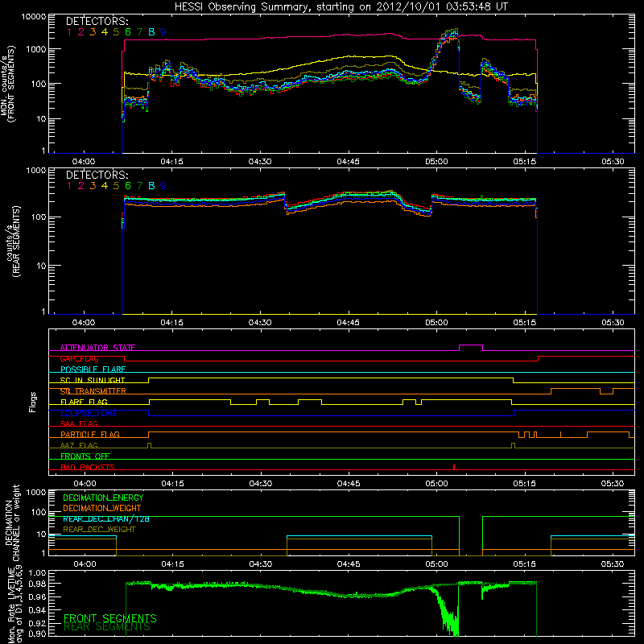The image size is (644, 644).
Task: Click the DETECTORS label in the front segments plot
Action: [x=97, y=22]
